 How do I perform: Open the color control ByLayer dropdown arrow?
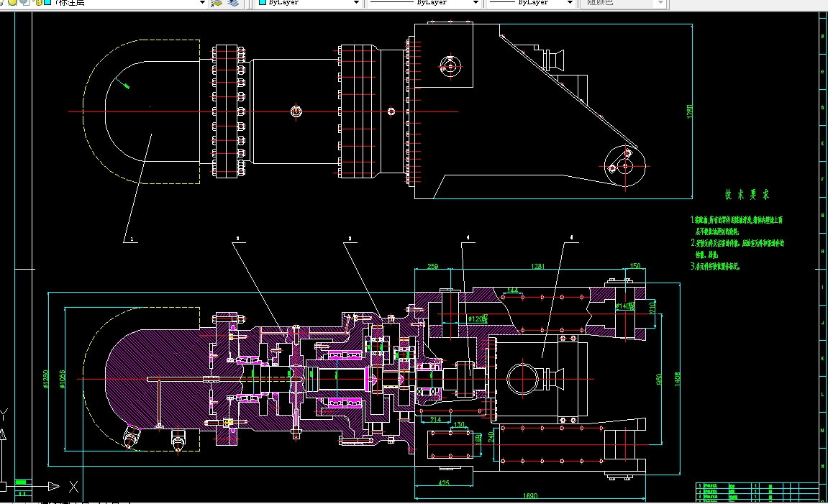356,3
